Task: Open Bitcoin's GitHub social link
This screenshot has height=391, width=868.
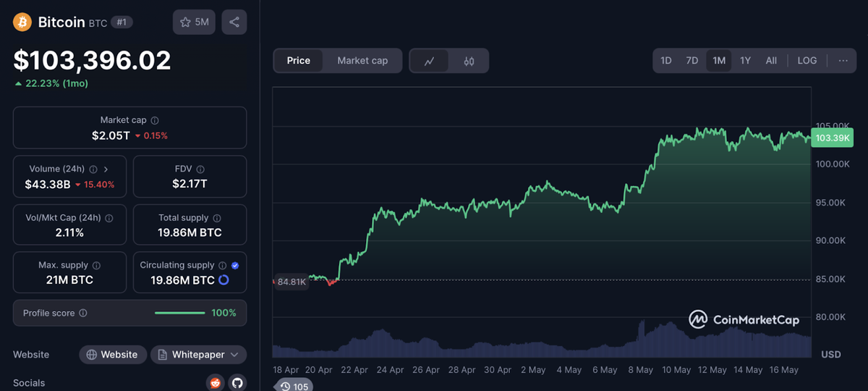Action: click(237, 382)
